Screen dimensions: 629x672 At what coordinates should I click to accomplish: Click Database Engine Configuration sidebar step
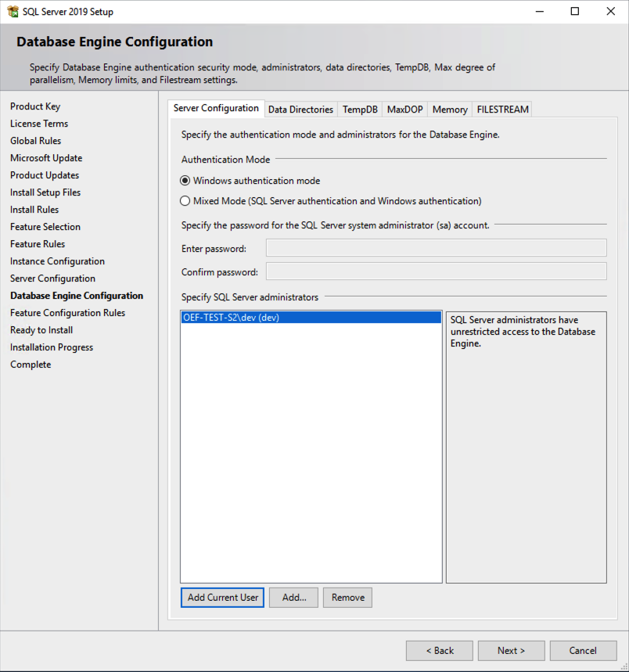[77, 296]
